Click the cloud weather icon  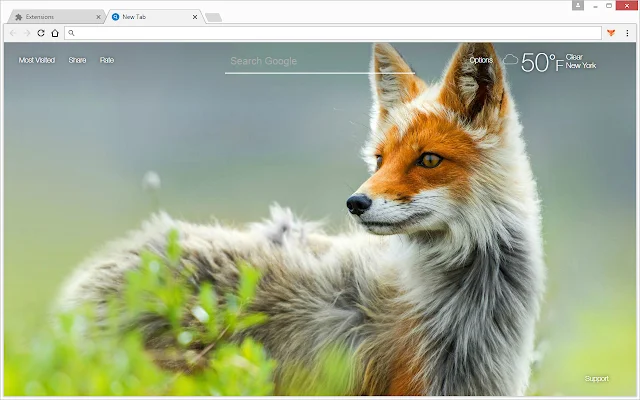510,60
